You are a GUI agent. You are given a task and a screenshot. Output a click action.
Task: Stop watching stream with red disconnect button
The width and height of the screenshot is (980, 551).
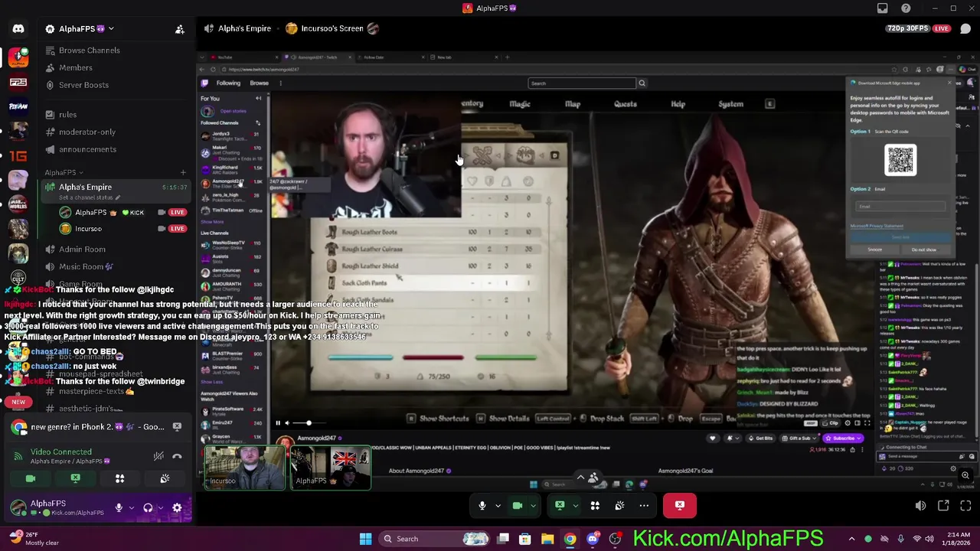coord(680,506)
